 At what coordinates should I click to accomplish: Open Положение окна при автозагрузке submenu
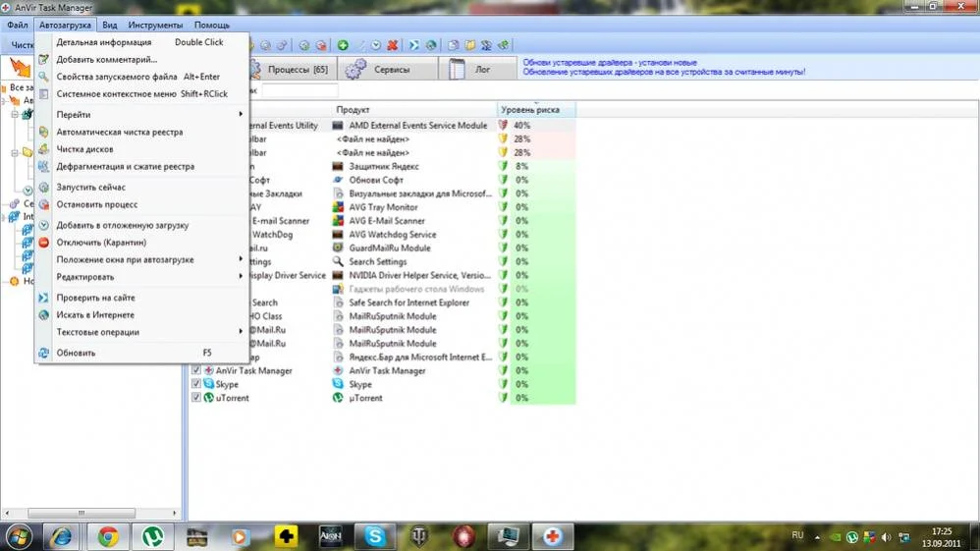(143, 259)
